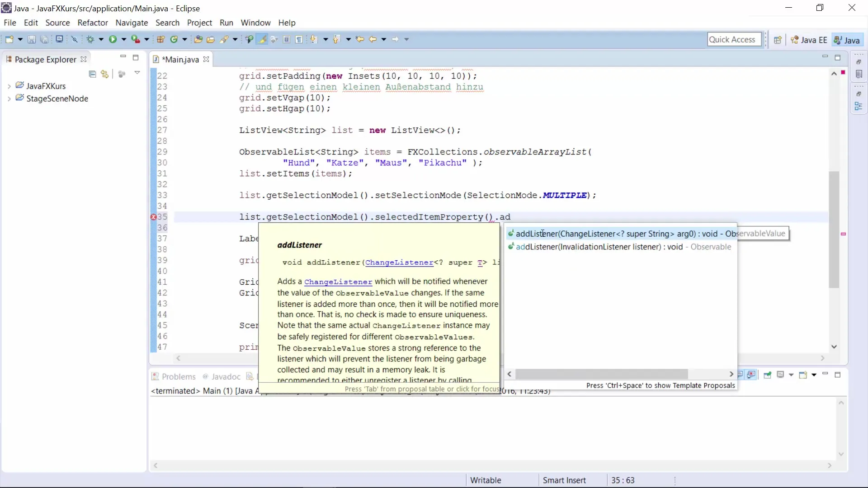Open the Run Last Tool dropdown arrow

(146, 39)
